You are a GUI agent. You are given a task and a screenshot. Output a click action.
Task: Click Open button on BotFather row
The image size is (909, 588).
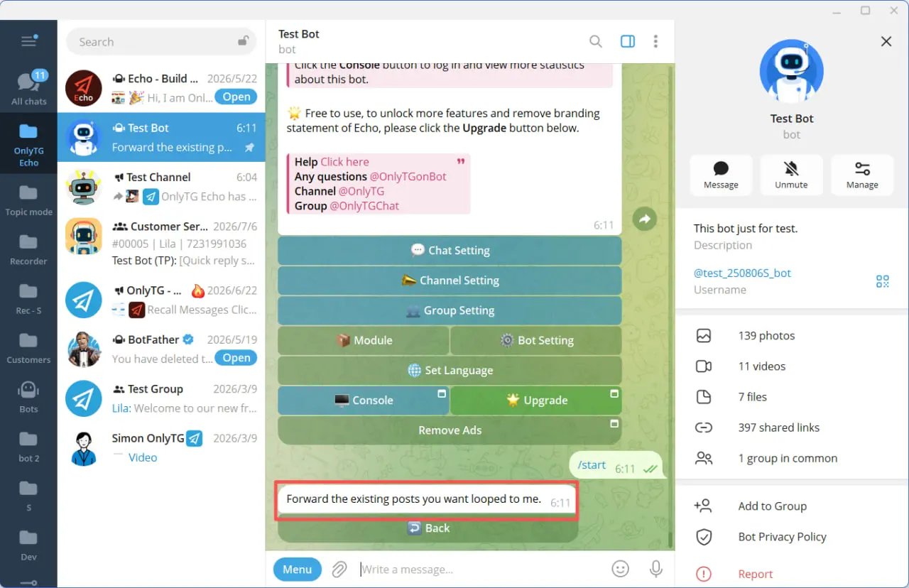(x=236, y=358)
